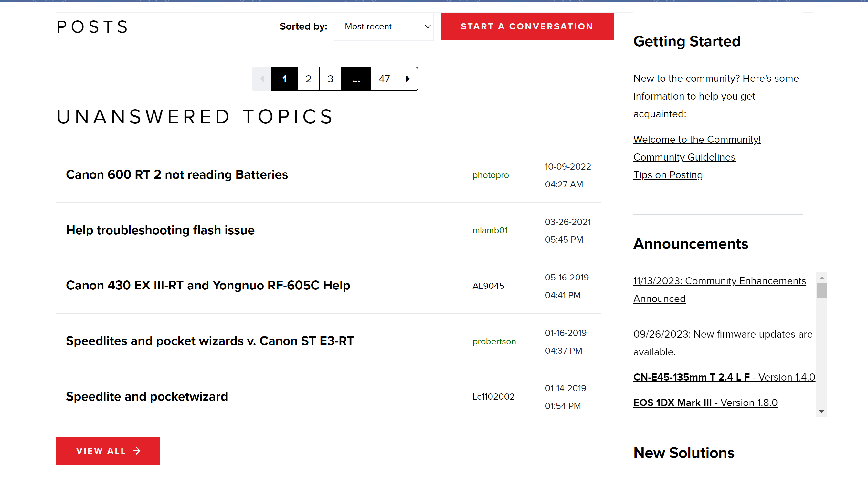Jump to page 47 of posts

tap(384, 79)
